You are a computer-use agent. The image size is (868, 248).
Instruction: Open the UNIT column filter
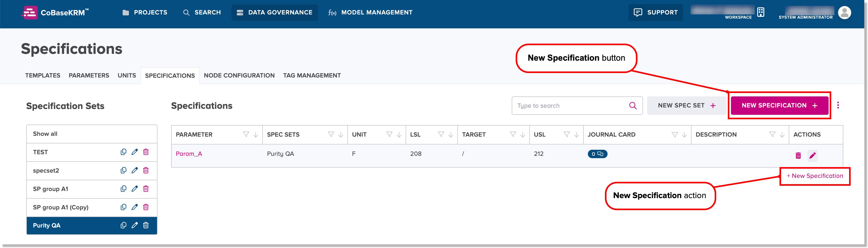(x=389, y=135)
